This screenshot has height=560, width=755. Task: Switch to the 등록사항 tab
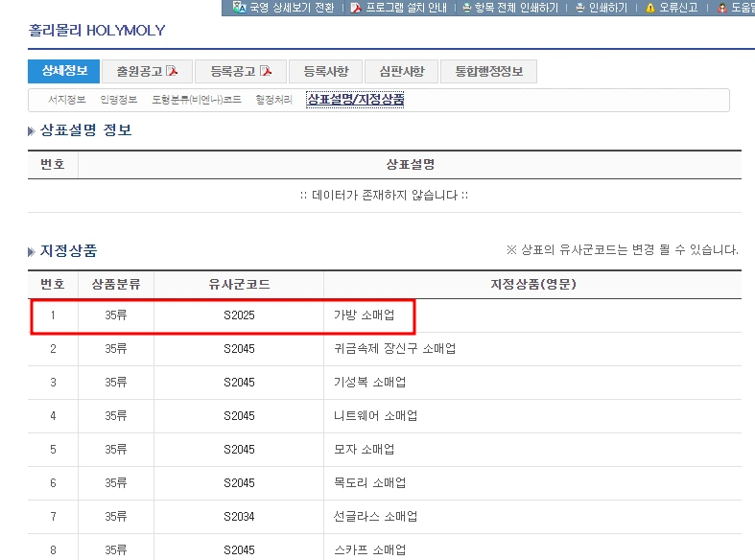tap(326, 72)
